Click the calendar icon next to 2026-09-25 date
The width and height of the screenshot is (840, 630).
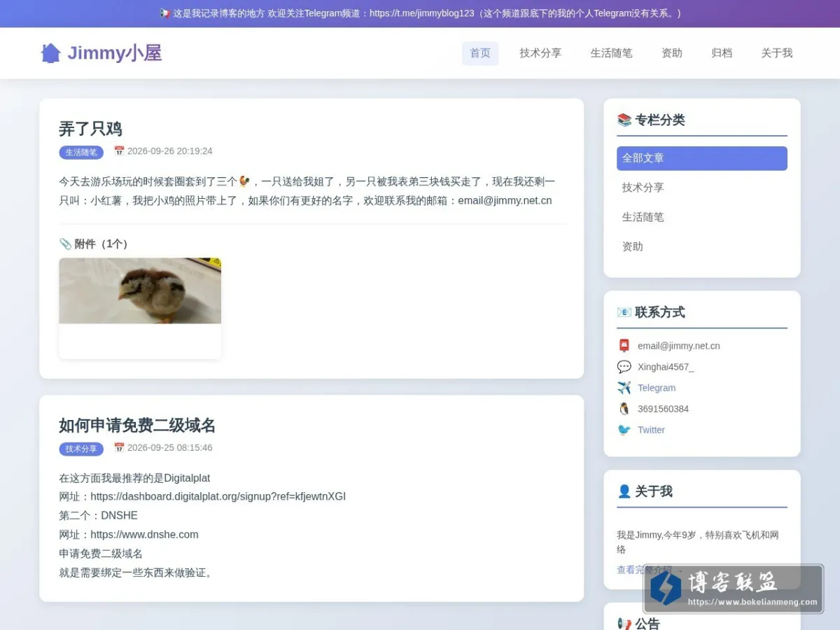[119, 448]
